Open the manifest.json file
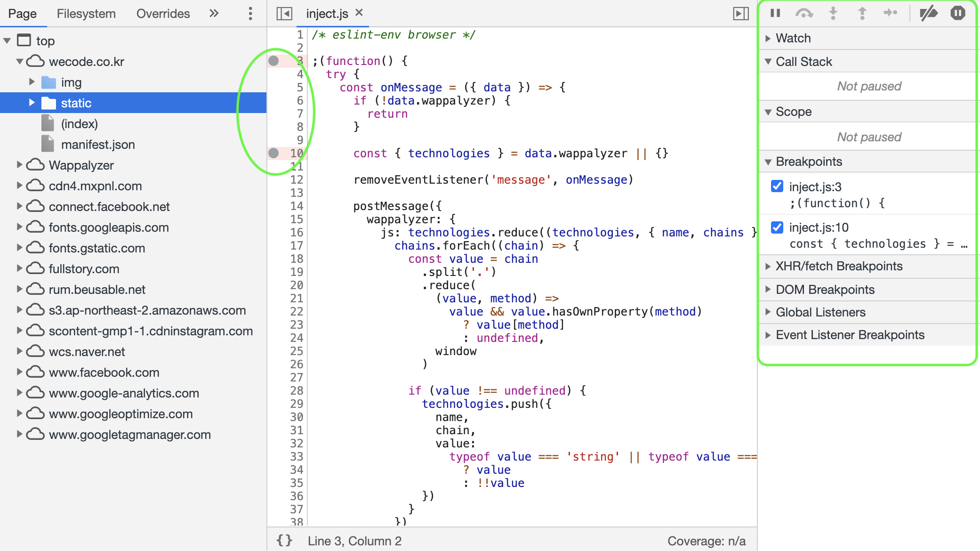 (98, 145)
